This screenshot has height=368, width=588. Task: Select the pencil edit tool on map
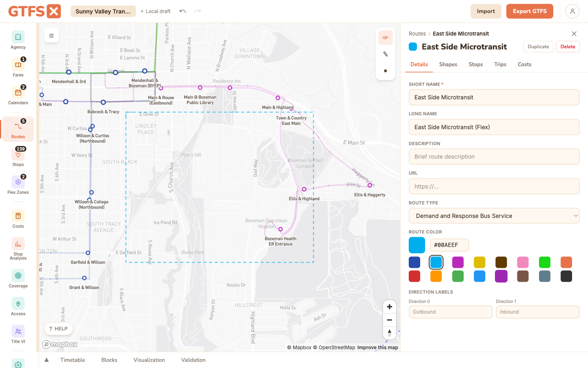click(x=385, y=54)
